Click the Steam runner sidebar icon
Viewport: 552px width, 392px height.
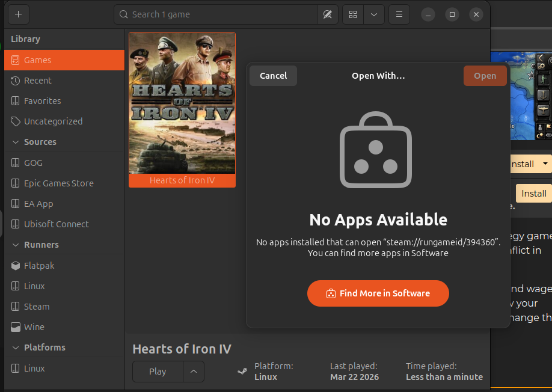click(x=15, y=307)
